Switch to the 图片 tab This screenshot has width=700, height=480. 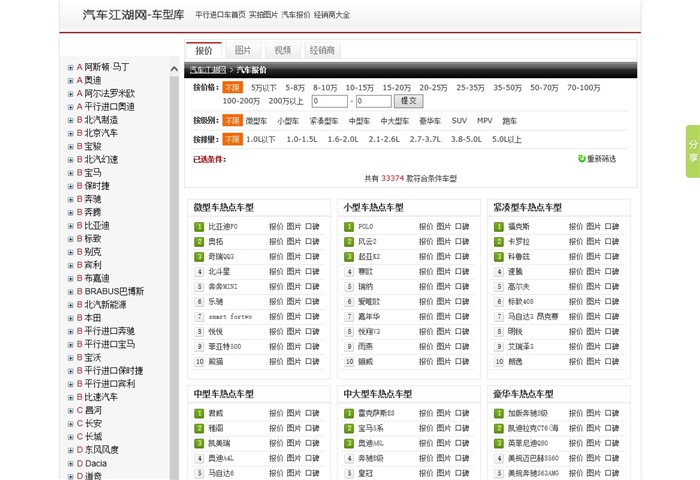click(x=243, y=50)
